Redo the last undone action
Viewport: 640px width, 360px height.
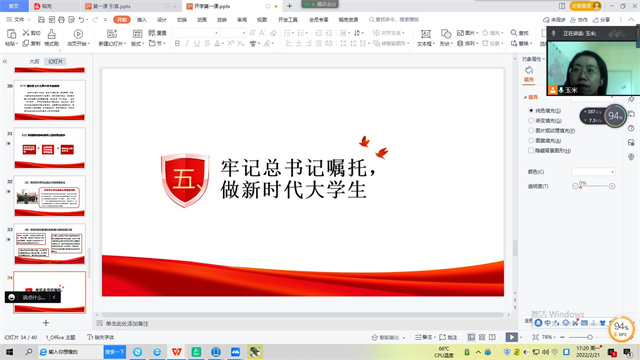[x=95, y=20]
